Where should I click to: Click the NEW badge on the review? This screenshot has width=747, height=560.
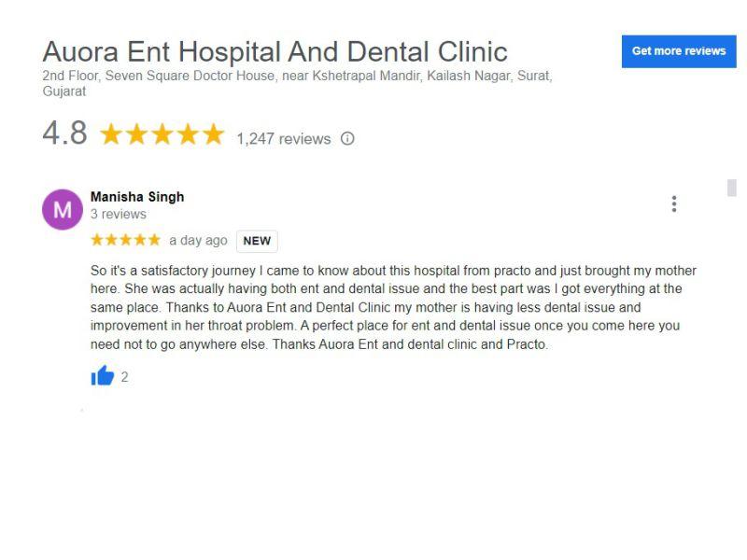click(x=257, y=241)
